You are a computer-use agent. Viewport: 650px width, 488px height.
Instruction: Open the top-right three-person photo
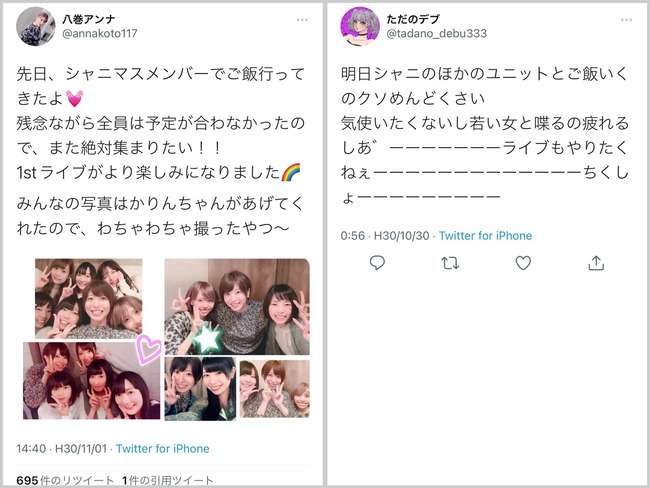(x=237, y=307)
